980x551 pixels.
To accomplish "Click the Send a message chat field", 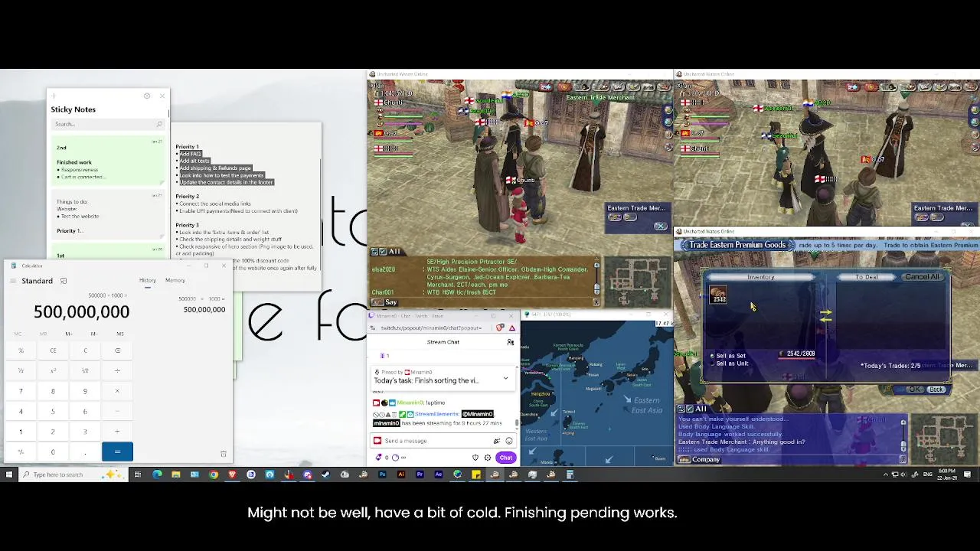I will 443,441.
